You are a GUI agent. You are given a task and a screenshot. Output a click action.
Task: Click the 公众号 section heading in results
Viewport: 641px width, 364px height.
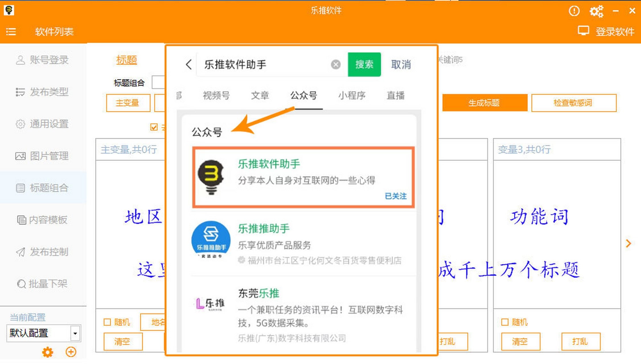point(207,132)
